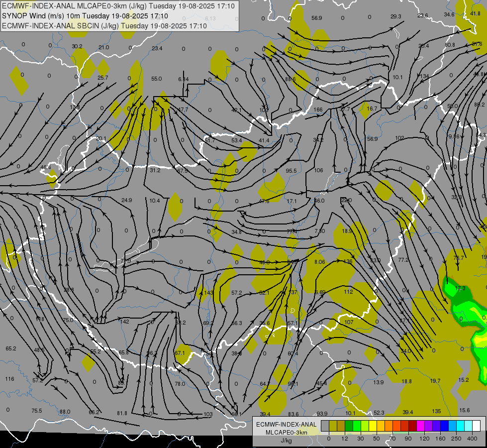487x448 pixels.
Task: Click the SBCIN header line at top
Action: (x=104, y=26)
